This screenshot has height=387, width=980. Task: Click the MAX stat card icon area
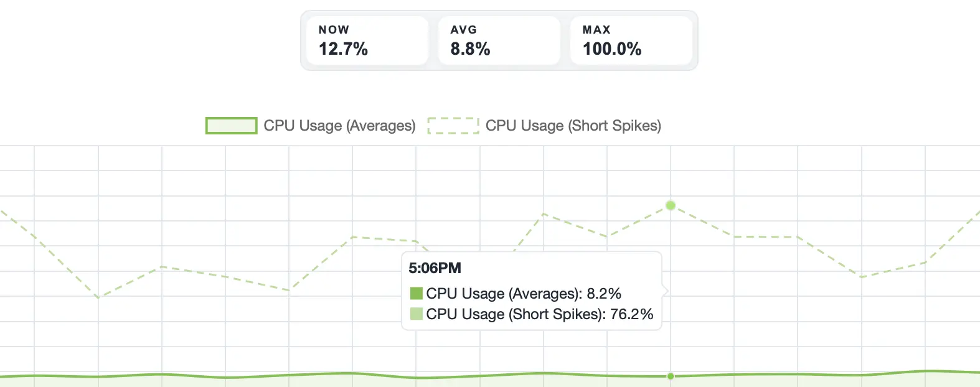tap(631, 40)
